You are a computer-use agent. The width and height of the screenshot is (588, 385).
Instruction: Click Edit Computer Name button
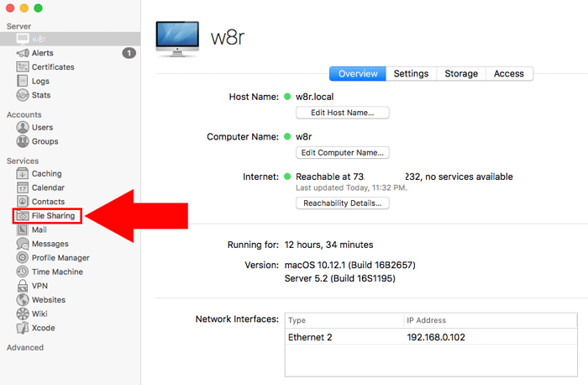pyautogui.click(x=343, y=153)
